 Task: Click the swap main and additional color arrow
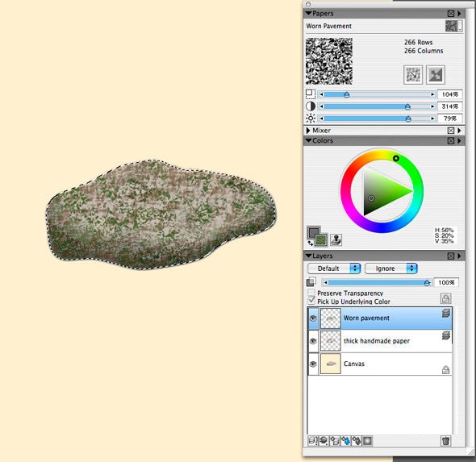[311, 243]
